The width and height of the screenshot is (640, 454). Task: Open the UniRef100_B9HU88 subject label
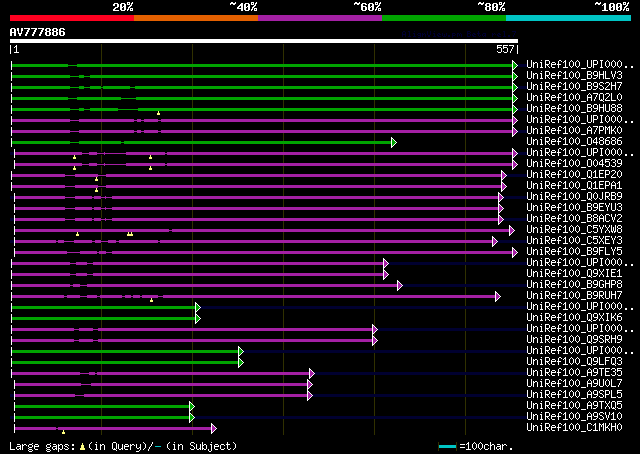click(574, 108)
